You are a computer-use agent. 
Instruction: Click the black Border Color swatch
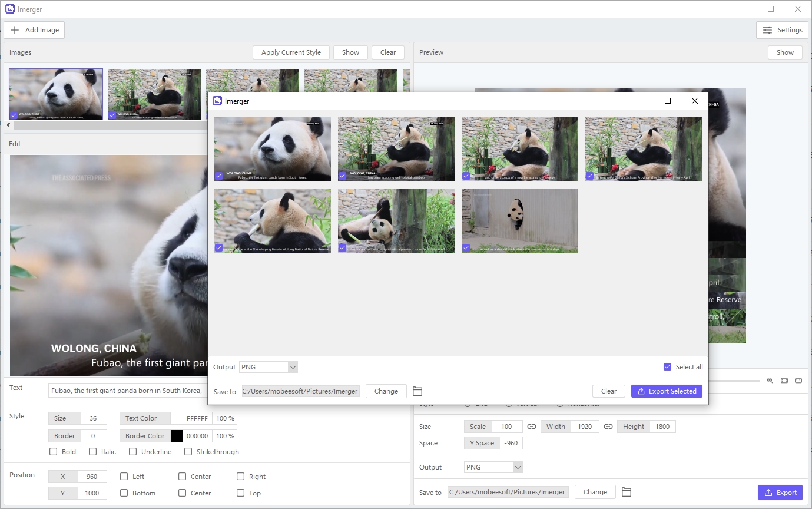[177, 436]
